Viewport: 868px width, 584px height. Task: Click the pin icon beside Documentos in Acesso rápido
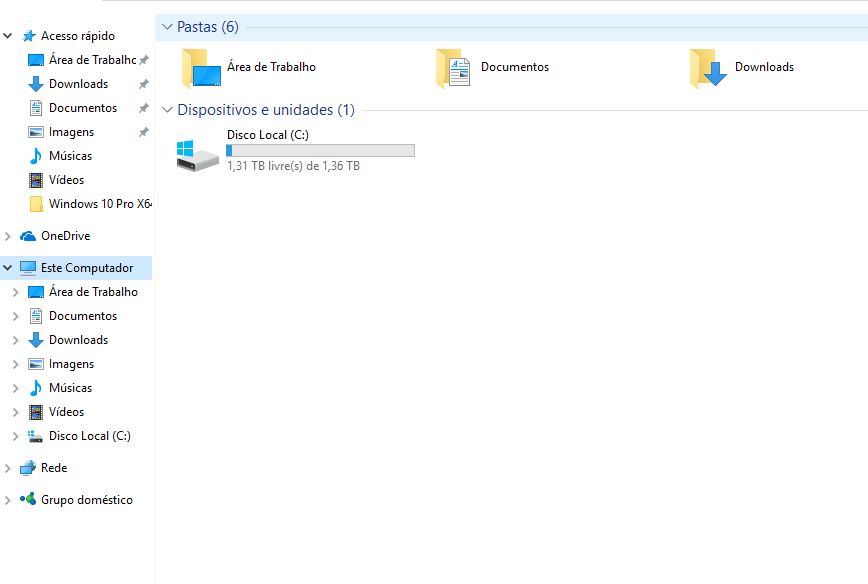click(144, 108)
